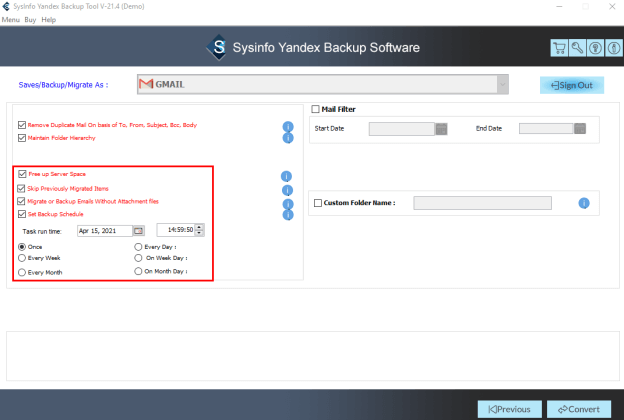The image size is (624, 420).
Task: Click the End Date input field
Action: click(546, 129)
